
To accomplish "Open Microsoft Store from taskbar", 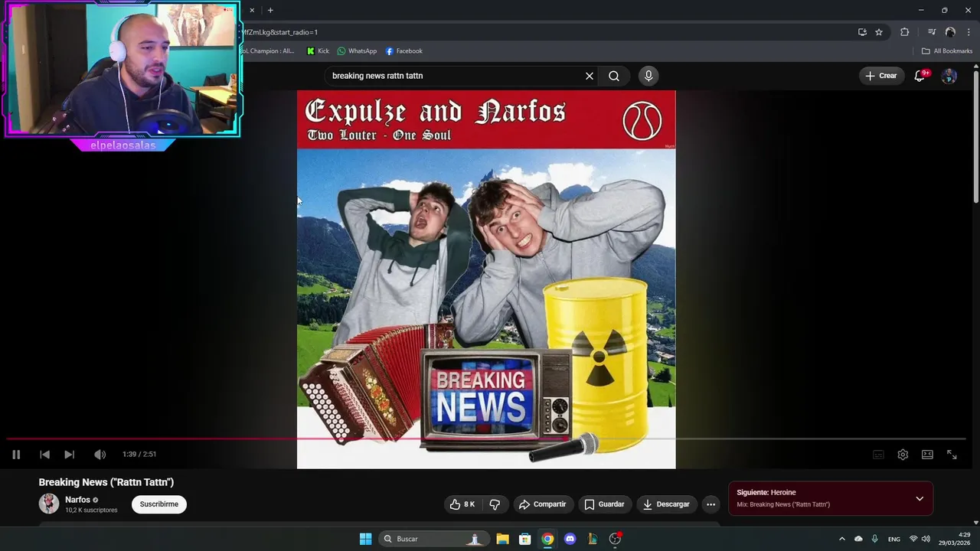I will pos(525,539).
